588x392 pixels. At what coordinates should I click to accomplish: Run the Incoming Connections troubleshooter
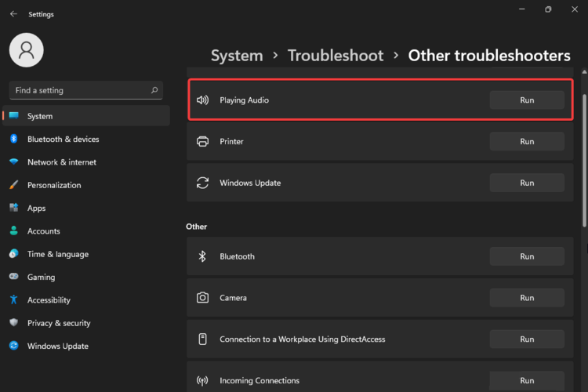coord(527,380)
